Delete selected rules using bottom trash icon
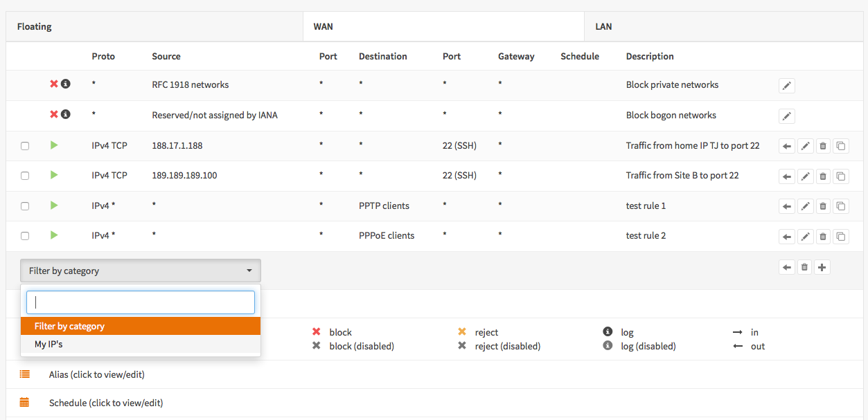This screenshot has width=868, height=420. [804, 267]
